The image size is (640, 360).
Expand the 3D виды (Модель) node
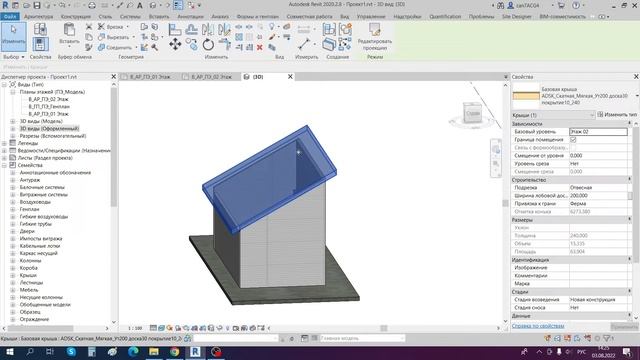(x=13, y=121)
